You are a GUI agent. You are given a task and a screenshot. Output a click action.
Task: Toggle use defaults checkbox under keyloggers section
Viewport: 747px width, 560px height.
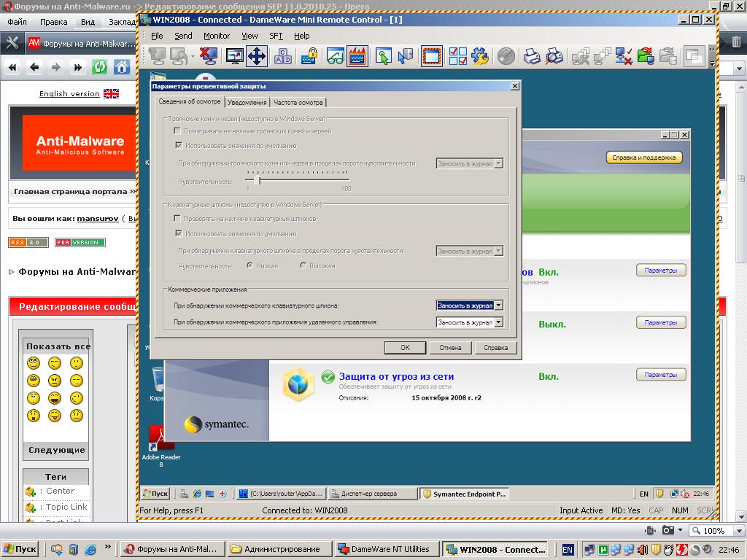click(x=179, y=233)
